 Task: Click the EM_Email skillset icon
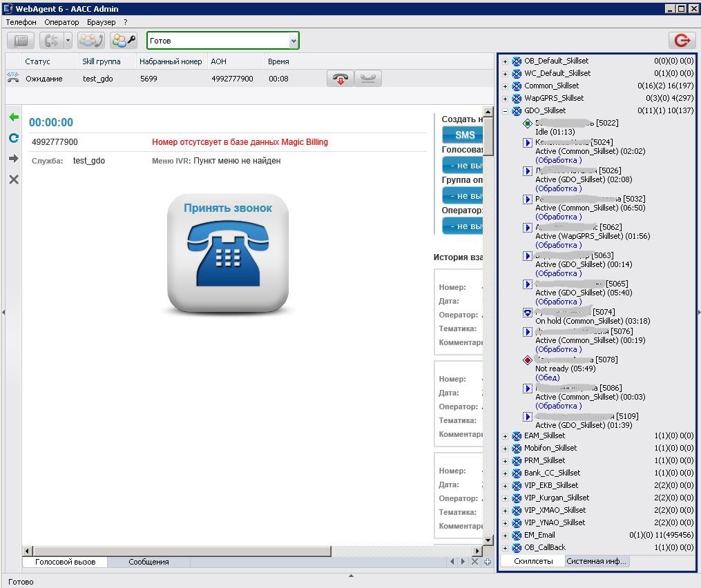(517, 536)
